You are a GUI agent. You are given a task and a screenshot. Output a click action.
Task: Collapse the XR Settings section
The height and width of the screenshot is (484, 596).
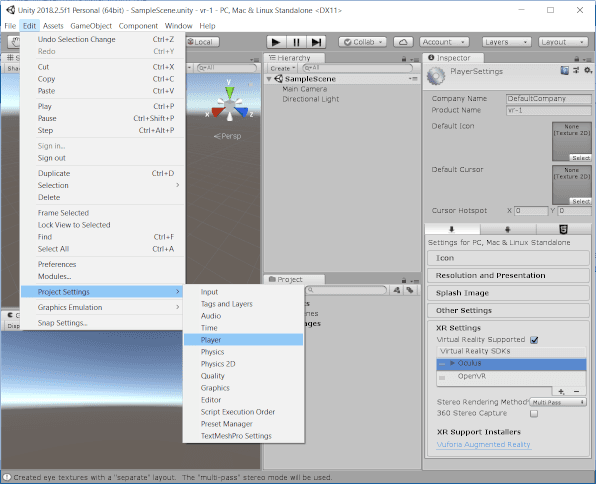[x=458, y=328]
